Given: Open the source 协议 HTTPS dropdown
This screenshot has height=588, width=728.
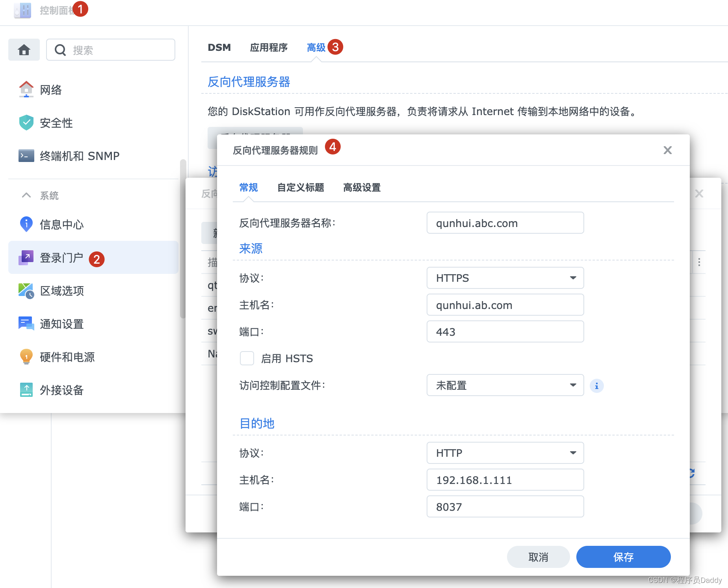Looking at the screenshot, I should [x=505, y=278].
